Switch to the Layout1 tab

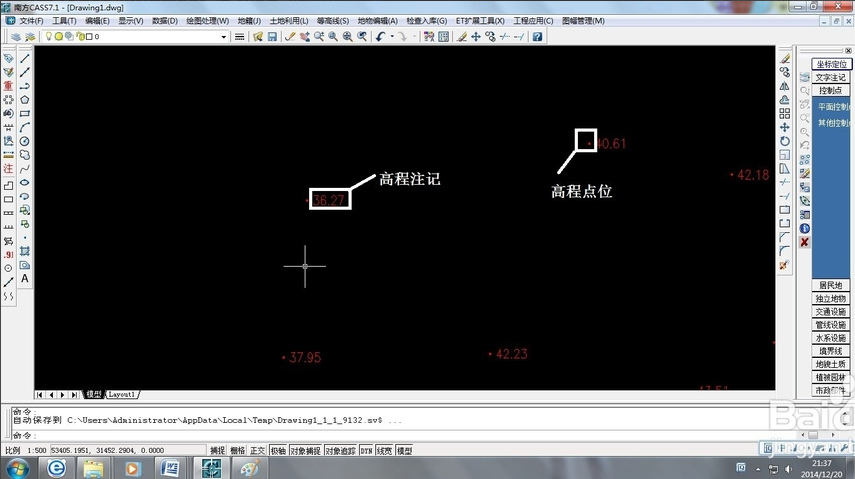pos(121,394)
